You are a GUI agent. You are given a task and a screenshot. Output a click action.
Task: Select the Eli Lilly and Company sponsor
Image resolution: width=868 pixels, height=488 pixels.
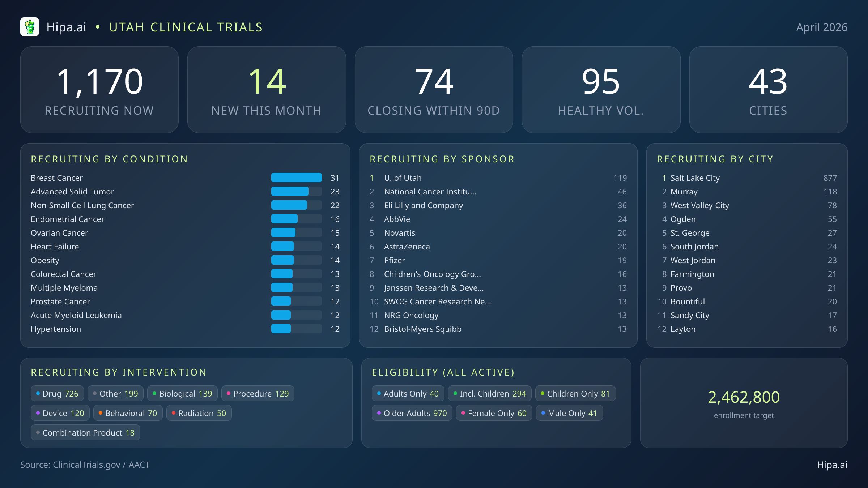498,205
